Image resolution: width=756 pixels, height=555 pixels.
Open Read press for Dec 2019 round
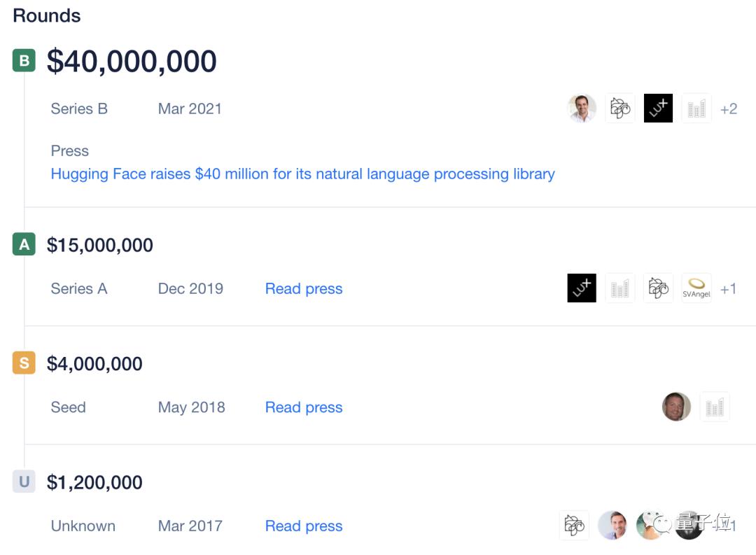pyautogui.click(x=304, y=289)
